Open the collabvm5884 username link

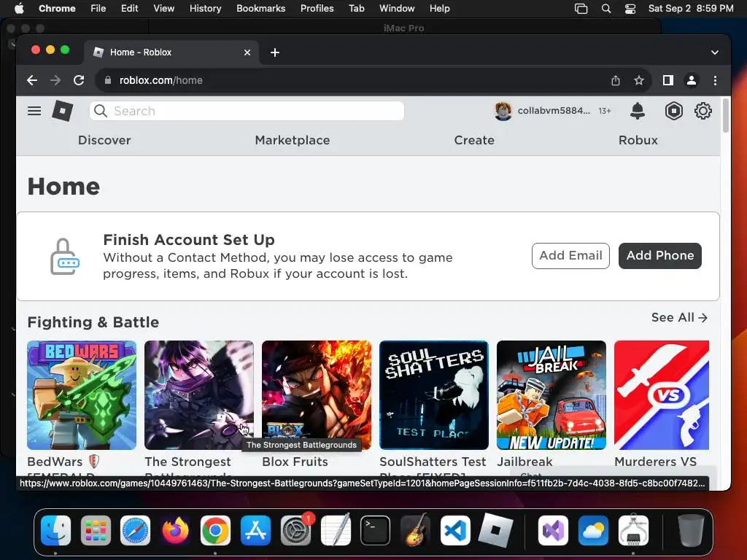[x=554, y=111]
